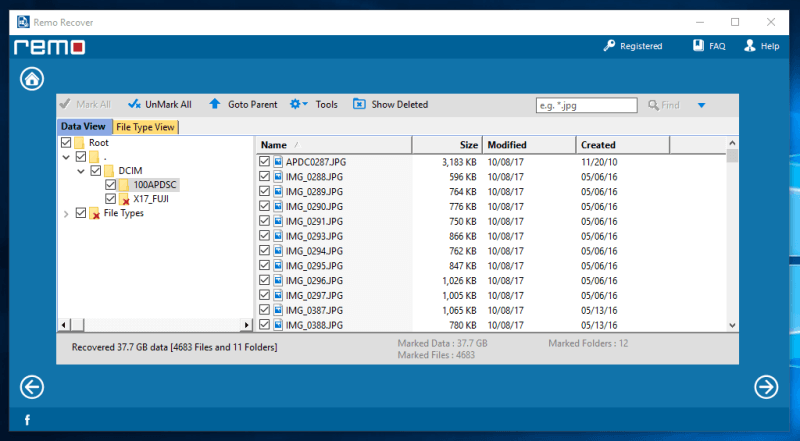Image resolution: width=800 pixels, height=441 pixels.
Task: Collapse the '.' folder tree node
Action: coord(66,157)
